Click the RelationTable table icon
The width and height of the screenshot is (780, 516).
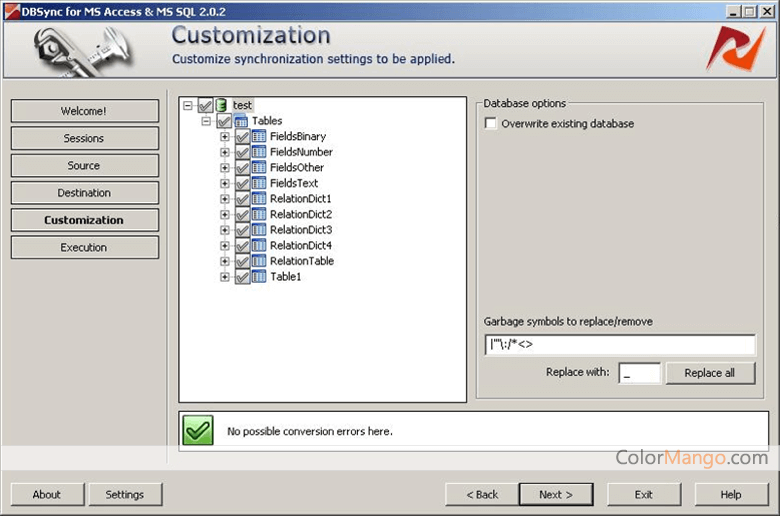259,261
